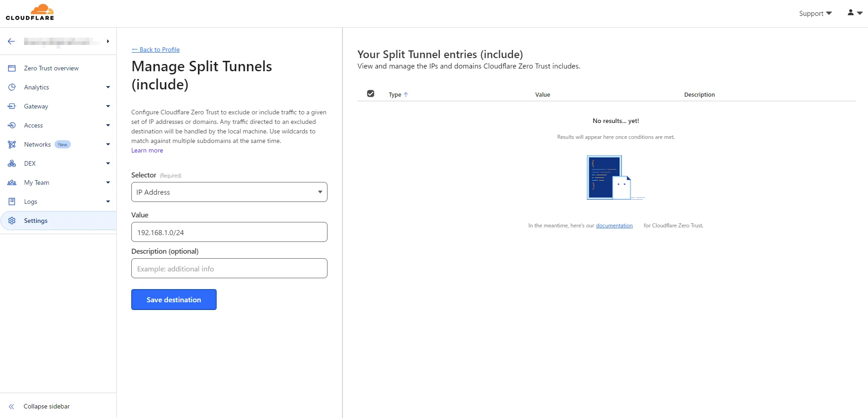The width and height of the screenshot is (868, 418).
Task: Click the DEX icon
Action: 12,163
